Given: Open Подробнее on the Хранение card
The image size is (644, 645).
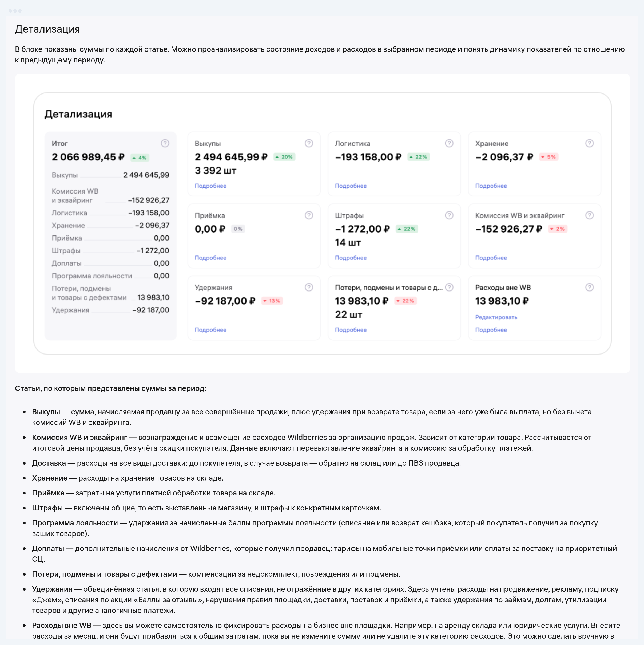Looking at the screenshot, I should click(491, 186).
